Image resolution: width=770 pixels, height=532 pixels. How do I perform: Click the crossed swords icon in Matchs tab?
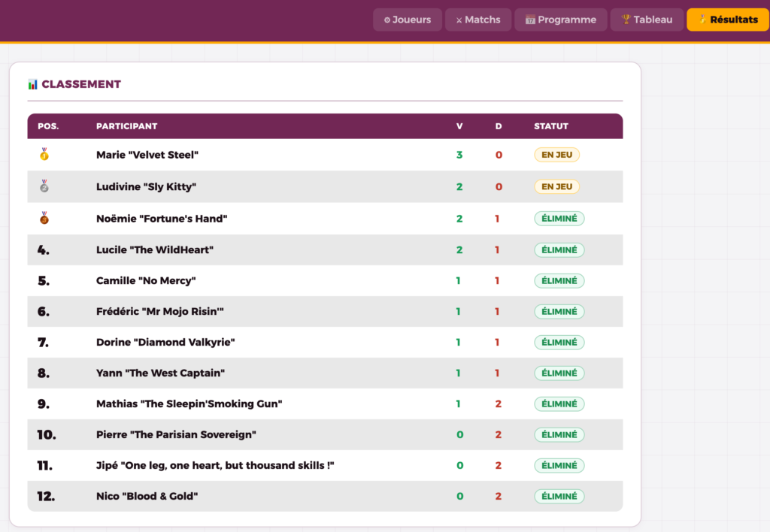click(x=459, y=20)
